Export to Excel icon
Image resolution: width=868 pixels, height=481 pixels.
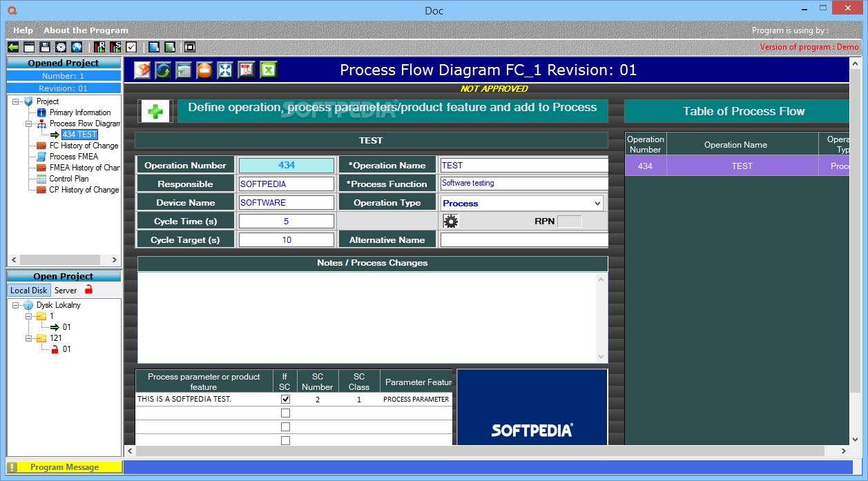[268, 70]
